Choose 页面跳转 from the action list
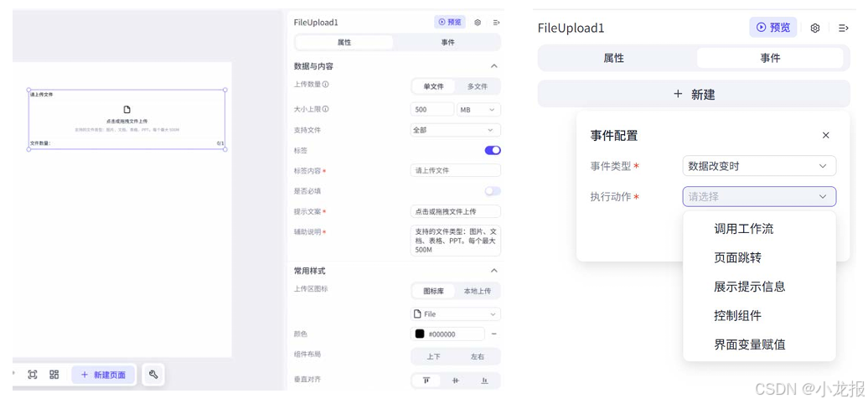Screen dimensions: 868x404 click(x=738, y=257)
